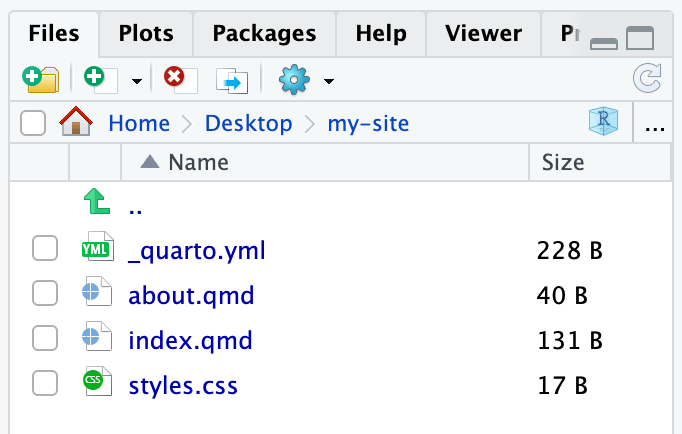The width and height of the screenshot is (682, 434).
Task: Select the about.qmd checkbox
Action: [45, 295]
